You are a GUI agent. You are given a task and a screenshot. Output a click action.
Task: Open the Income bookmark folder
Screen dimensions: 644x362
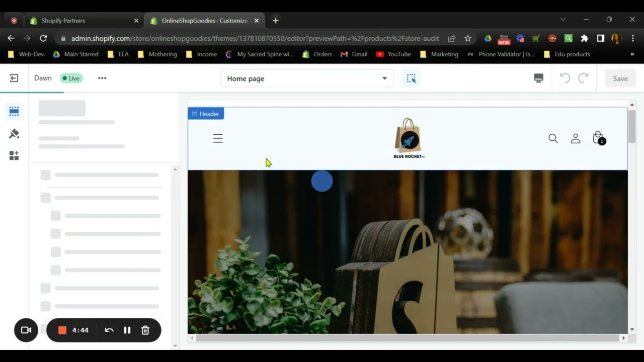201,54
